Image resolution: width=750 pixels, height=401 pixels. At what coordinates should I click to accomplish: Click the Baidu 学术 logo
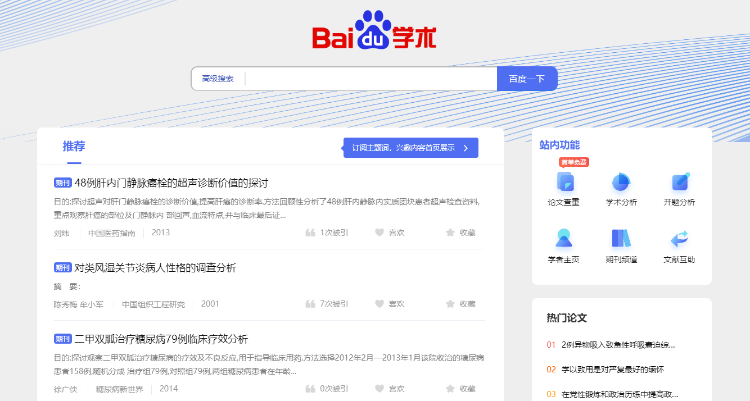374,30
